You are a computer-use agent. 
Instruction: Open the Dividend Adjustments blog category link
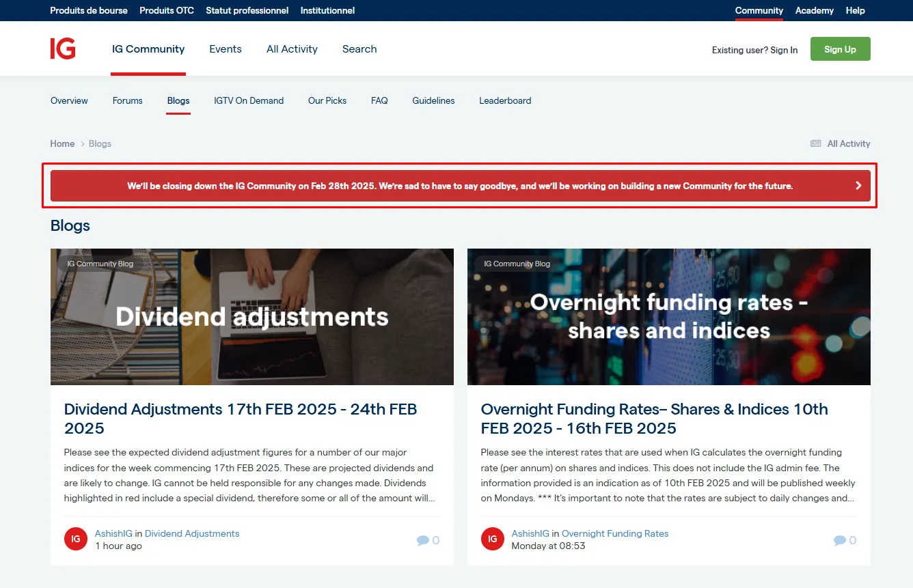(192, 533)
